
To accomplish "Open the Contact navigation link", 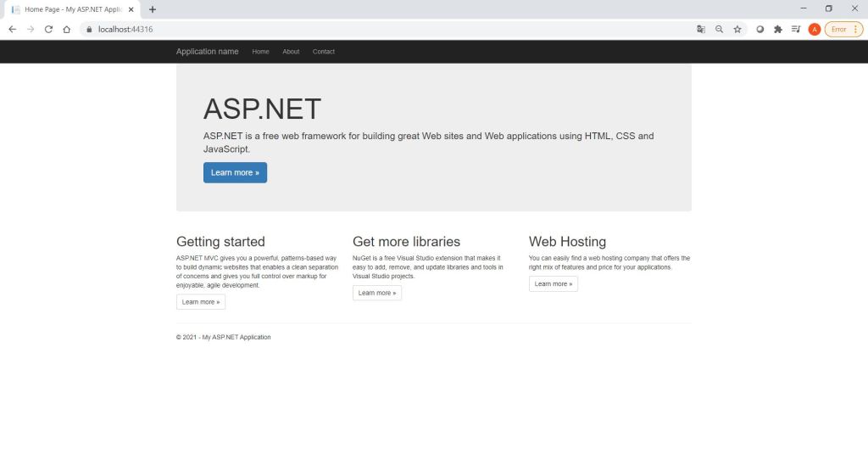I will (324, 52).
